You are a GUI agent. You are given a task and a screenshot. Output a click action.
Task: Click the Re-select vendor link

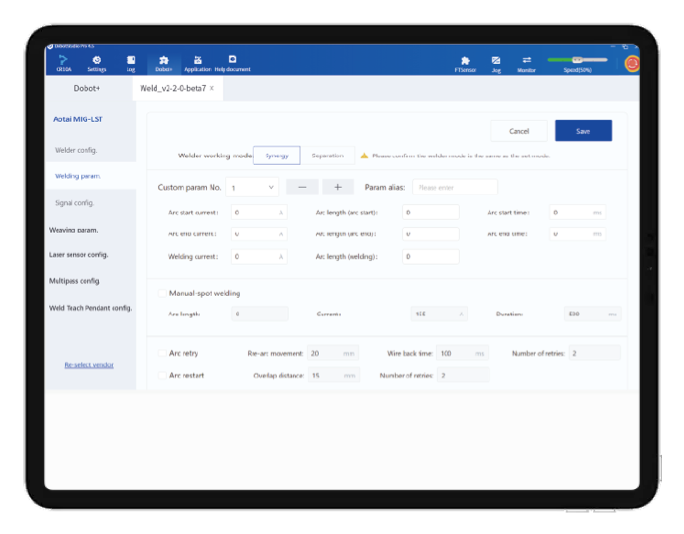pos(89,365)
